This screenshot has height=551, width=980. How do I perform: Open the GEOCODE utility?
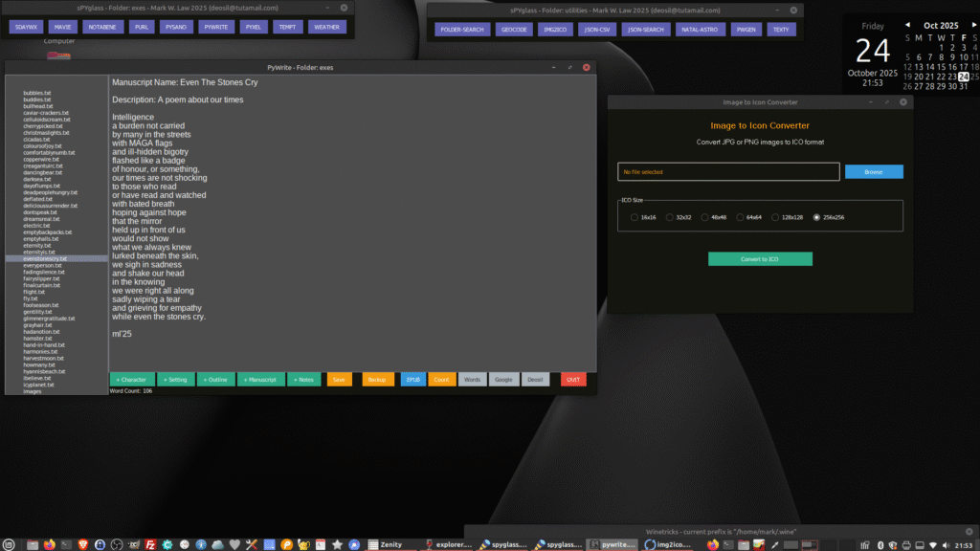(514, 29)
